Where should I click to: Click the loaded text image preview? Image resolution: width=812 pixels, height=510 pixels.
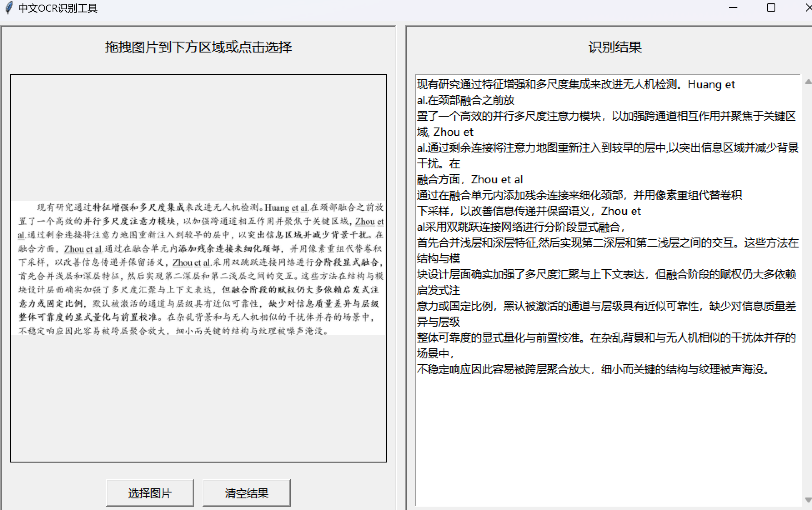pos(198,268)
